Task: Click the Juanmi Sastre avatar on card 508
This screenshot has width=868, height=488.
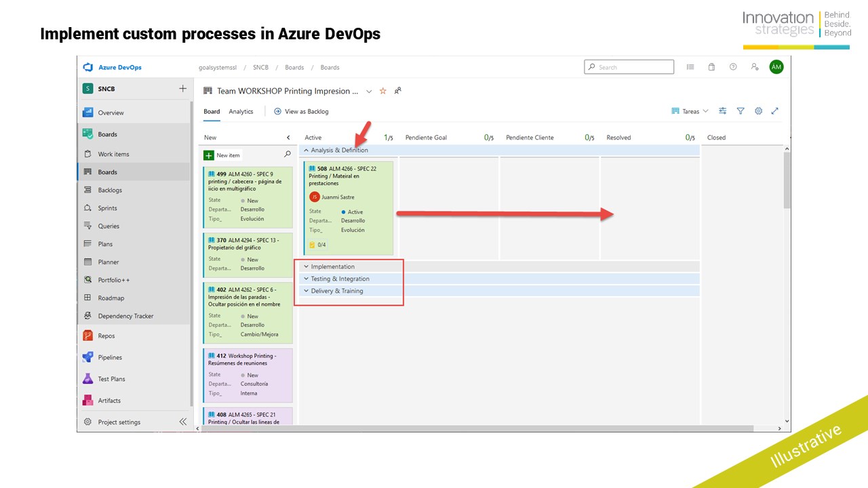Action: pos(314,197)
